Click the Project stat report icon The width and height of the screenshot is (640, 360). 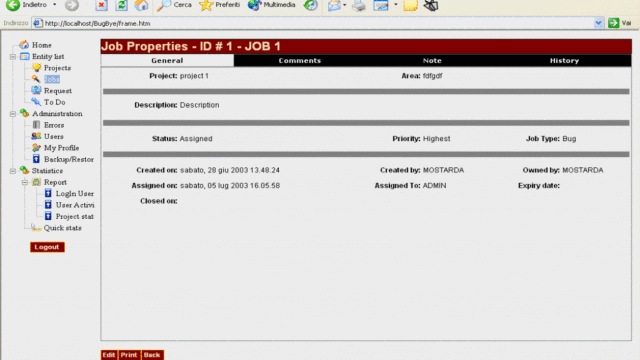[48, 216]
